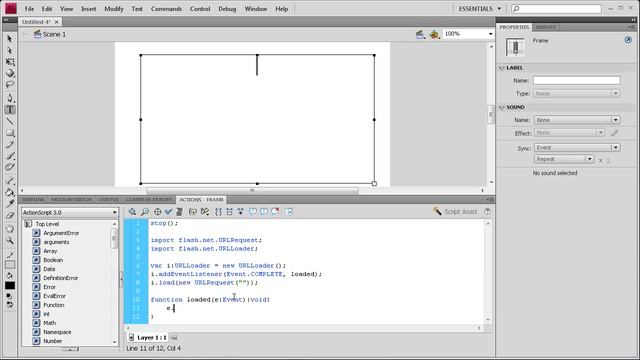Open the Commands menu
Viewport: 640px width, 360px height.
(x=167, y=9)
